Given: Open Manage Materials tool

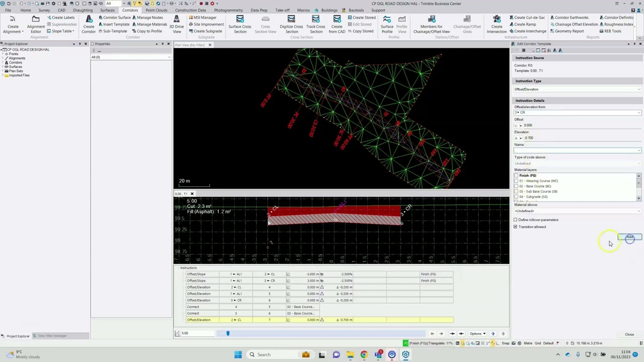Looking at the screenshot, I should pyautogui.click(x=149, y=24).
